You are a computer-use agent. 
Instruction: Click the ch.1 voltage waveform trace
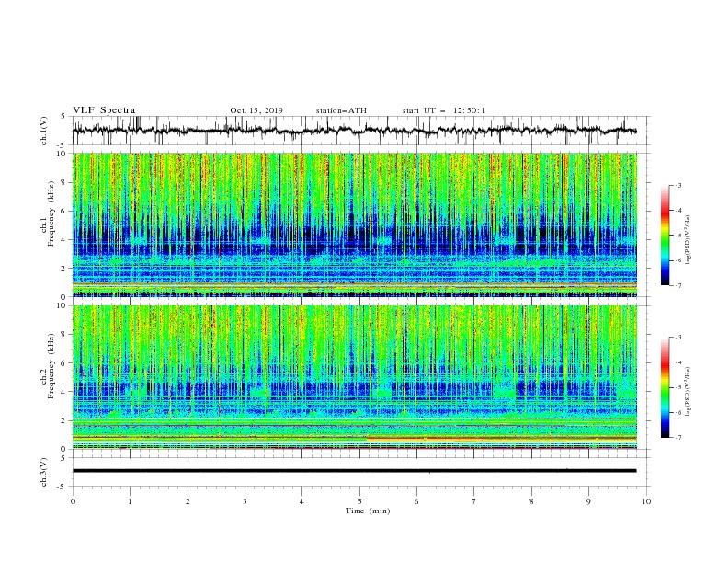pyautogui.click(x=354, y=131)
